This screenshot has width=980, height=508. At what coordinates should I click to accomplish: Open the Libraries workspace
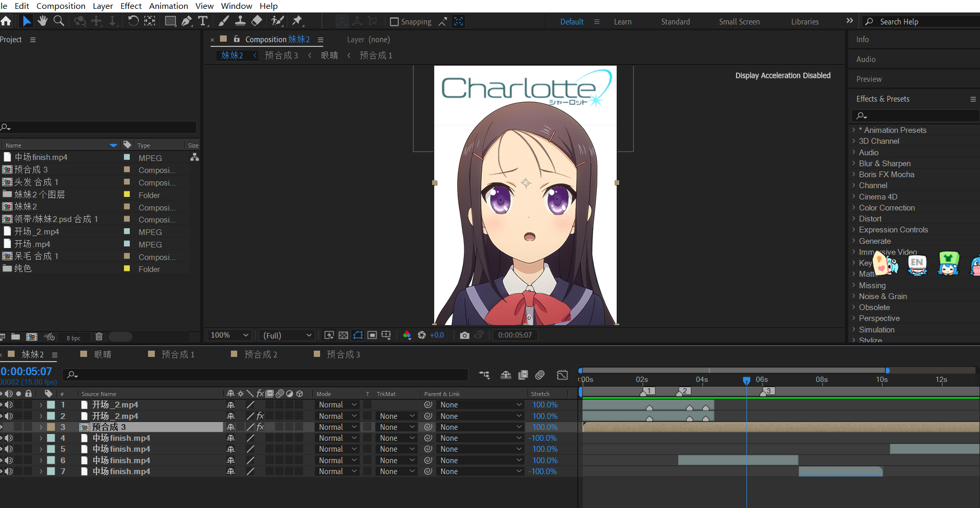point(805,21)
